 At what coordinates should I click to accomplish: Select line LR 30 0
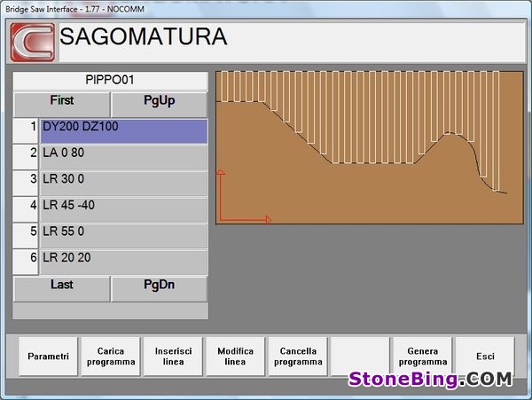pos(124,184)
